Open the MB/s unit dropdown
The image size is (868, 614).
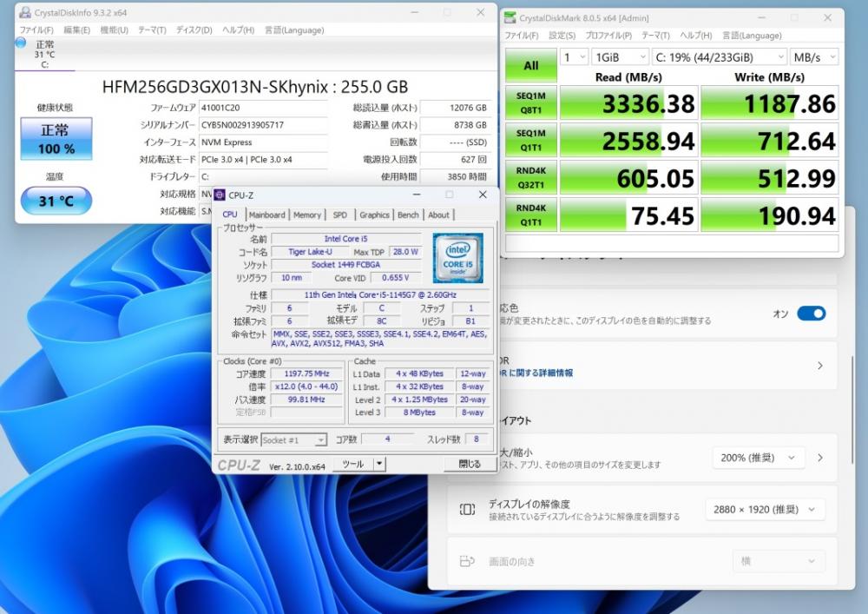pyautogui.click(x=814, y=57)
